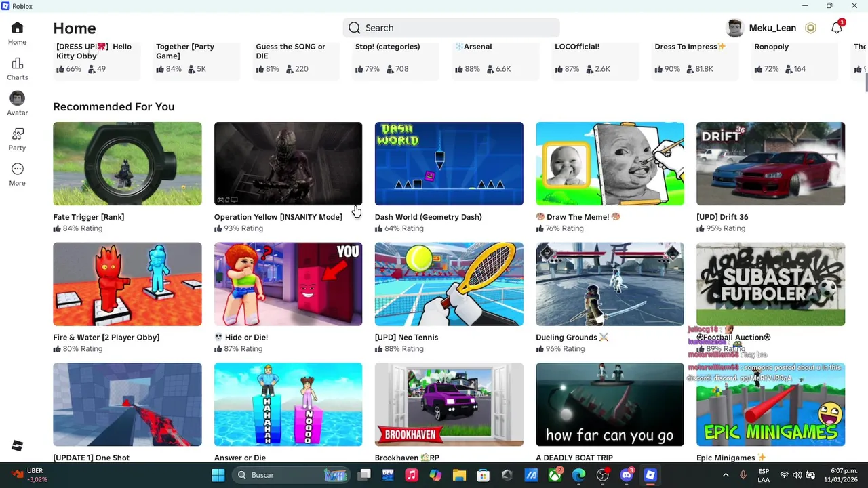Open [UPD] Neo Tennis thumbnail
This screenshot has width=868, height=488.
[449, 284]
